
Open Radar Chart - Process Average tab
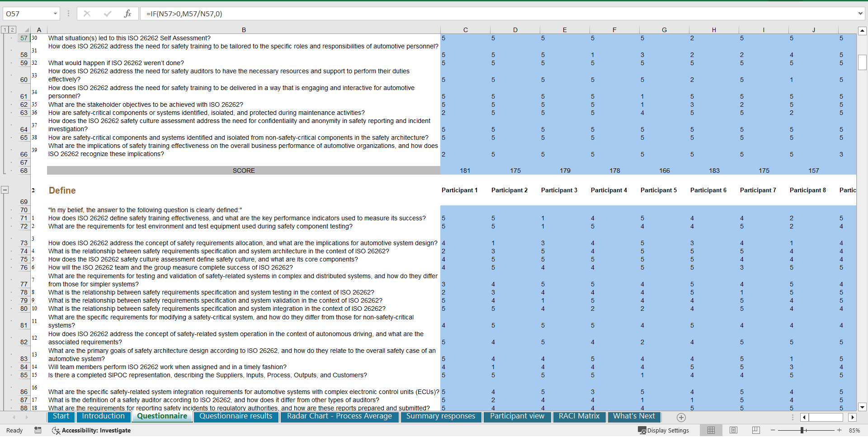(x=340, y=416)
